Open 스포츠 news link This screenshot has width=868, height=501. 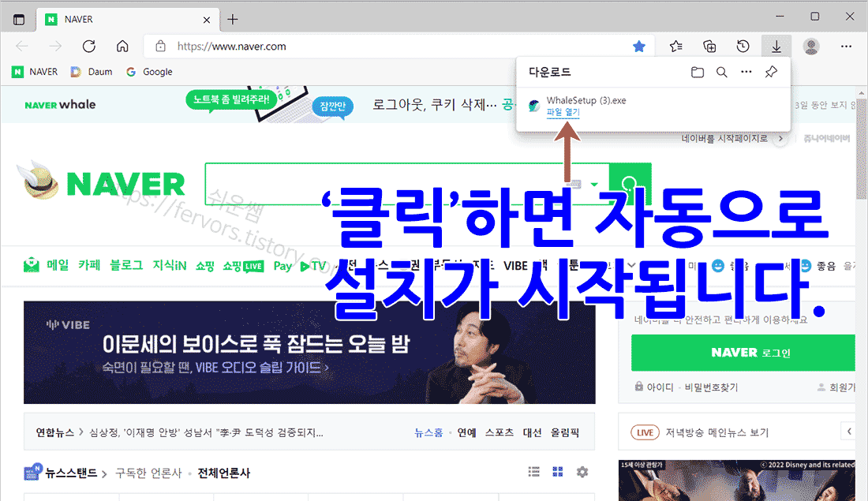tap(499, 433)
